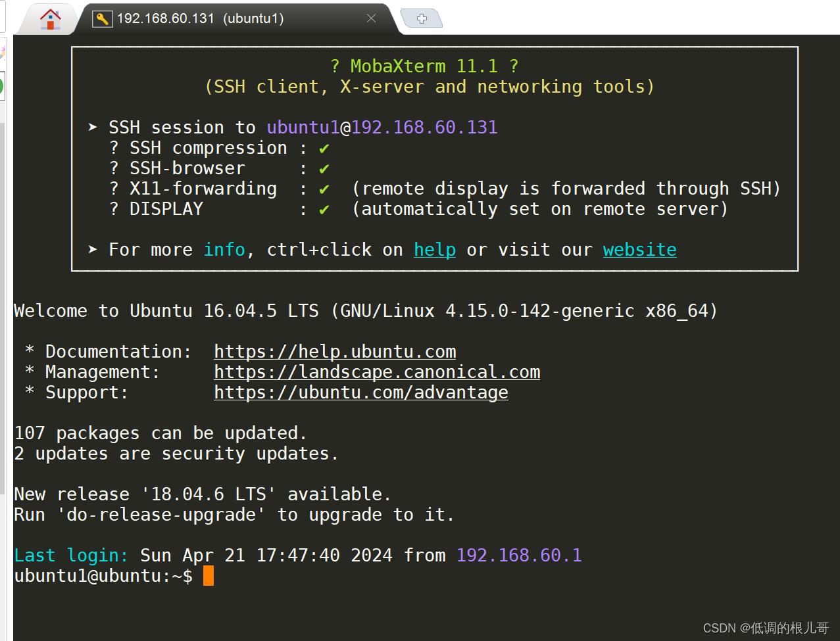Click '(remote display is forwarded through SSH)' text

click(566, 189)
